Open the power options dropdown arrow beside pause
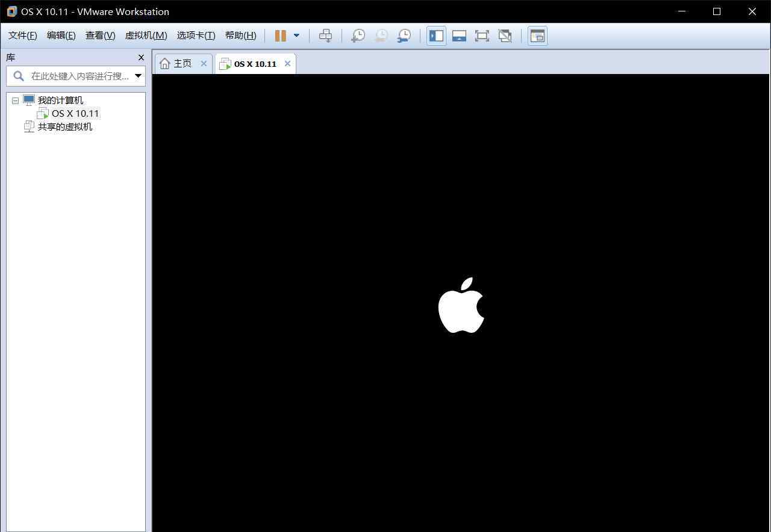The width and height of the screenshot is (771, 532). pyautogui.click(x=296, y=36)
